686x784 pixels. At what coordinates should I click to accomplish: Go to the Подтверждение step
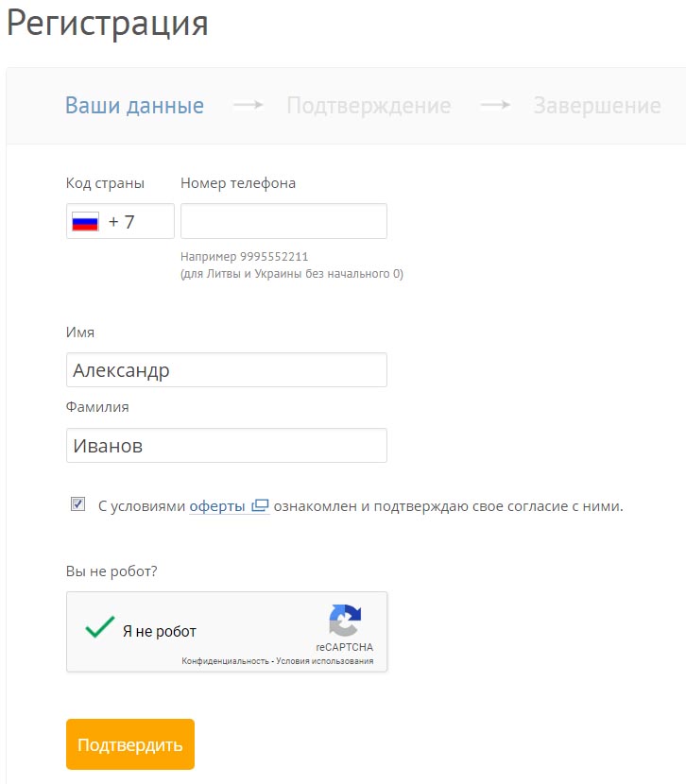click(369, 106)
